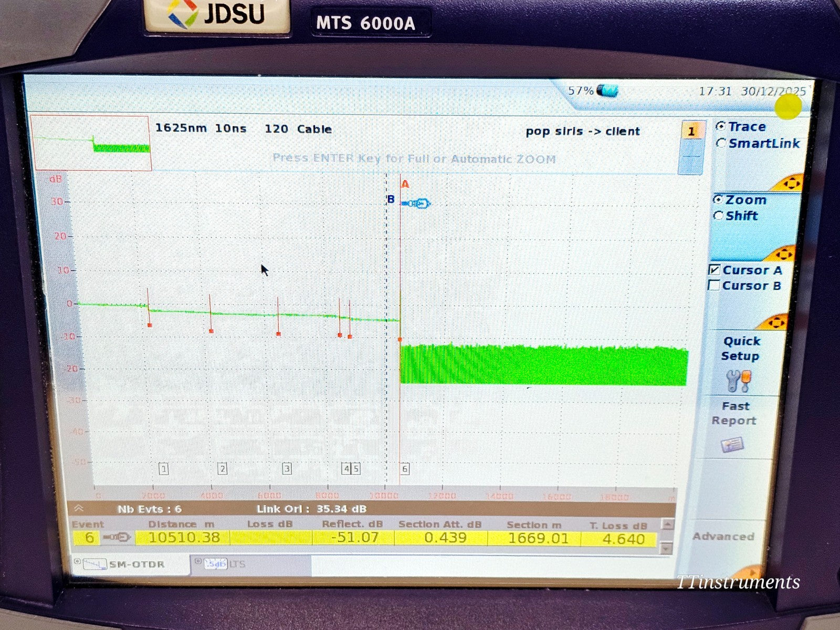The image size is (840, 630).
Task: Click the up arrow on the event list scroller
Action: (667, 523)
